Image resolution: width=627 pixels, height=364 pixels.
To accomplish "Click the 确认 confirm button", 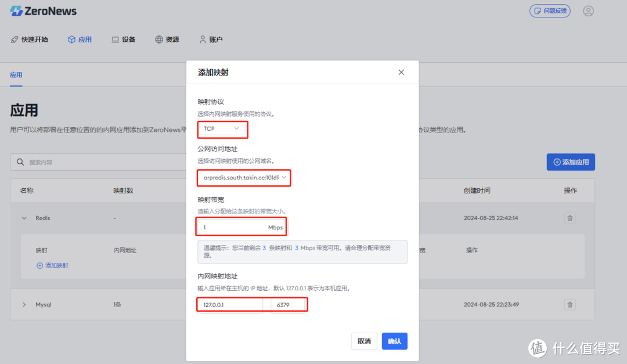I will pyautogui.click(x=394, y=341).
